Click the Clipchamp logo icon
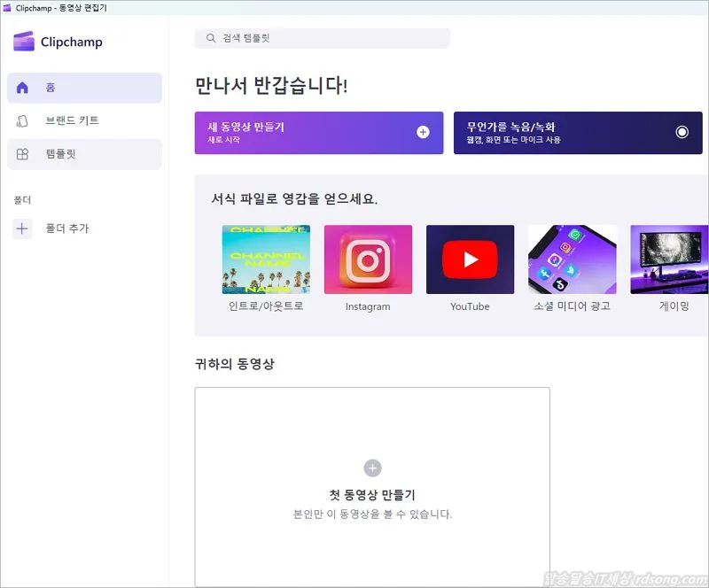Screen dimensions: 709x588 (x=24, y=42)
